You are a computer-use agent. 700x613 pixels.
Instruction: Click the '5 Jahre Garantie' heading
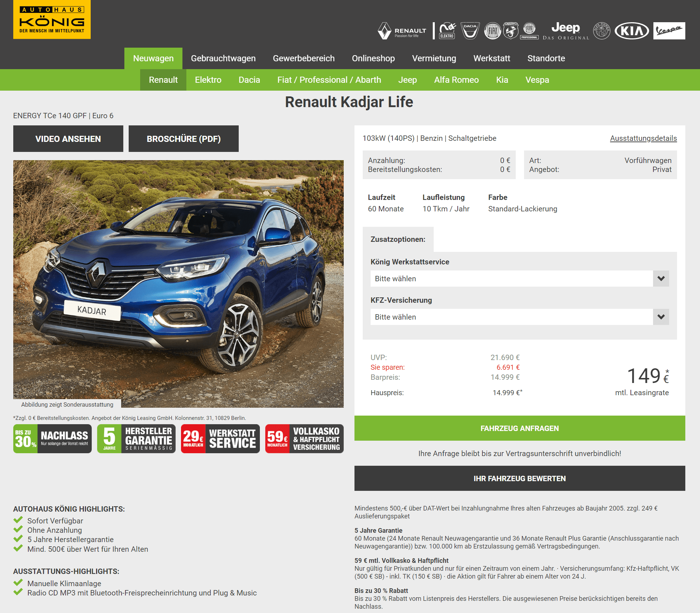coord(378,531)
